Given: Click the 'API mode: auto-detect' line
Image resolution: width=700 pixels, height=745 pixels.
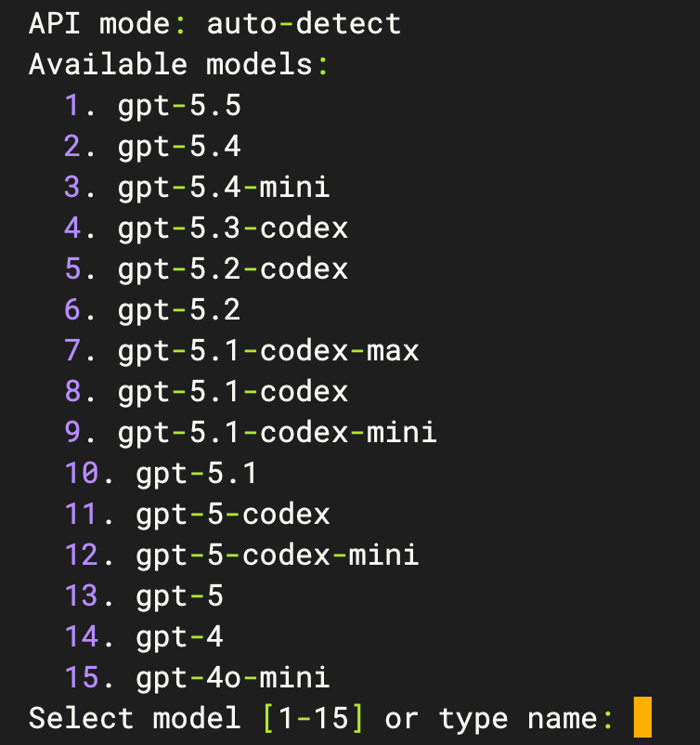Looking at the screenshot, I should (x=214, y=23).
